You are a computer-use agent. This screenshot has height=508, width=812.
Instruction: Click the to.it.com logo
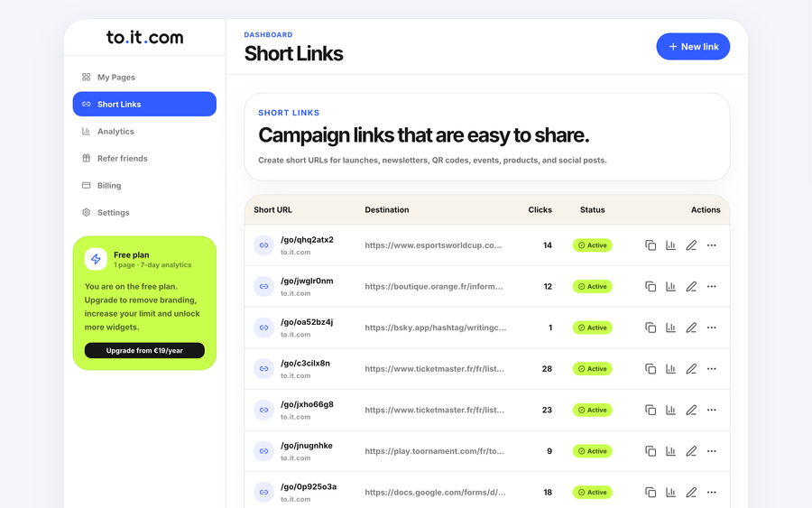(x=144, y=37)
